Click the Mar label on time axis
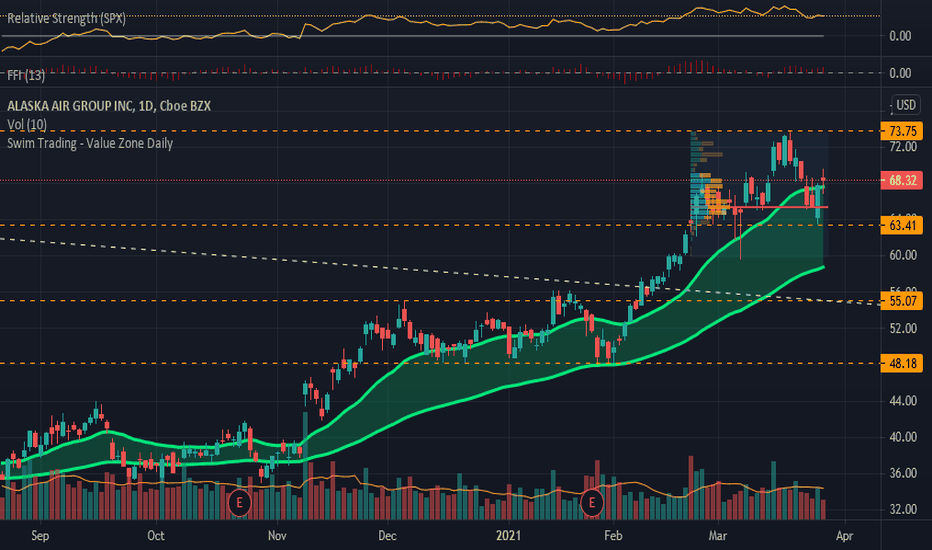The height and width of the screenshot is (550, 932). [x=717, y=536]
